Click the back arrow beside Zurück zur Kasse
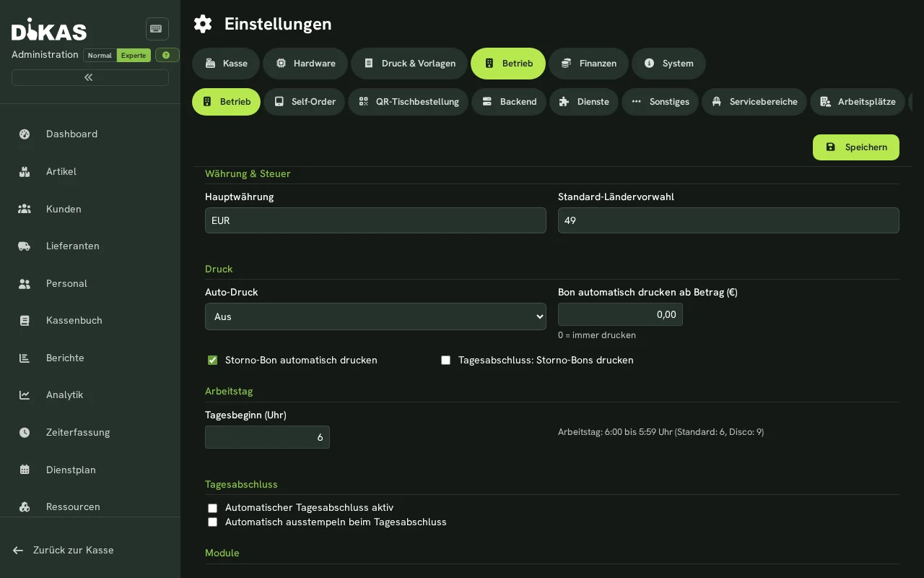This screenshot has width=924, height=578. click(18, 550)
